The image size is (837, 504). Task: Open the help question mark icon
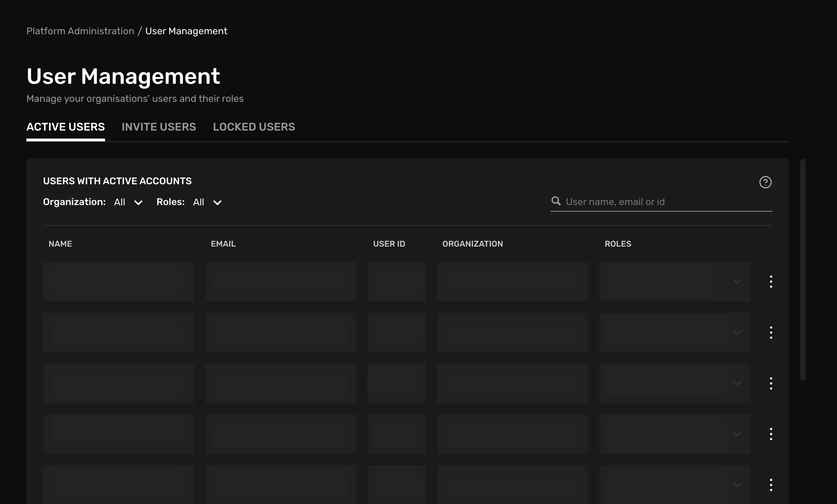point(765,182)
